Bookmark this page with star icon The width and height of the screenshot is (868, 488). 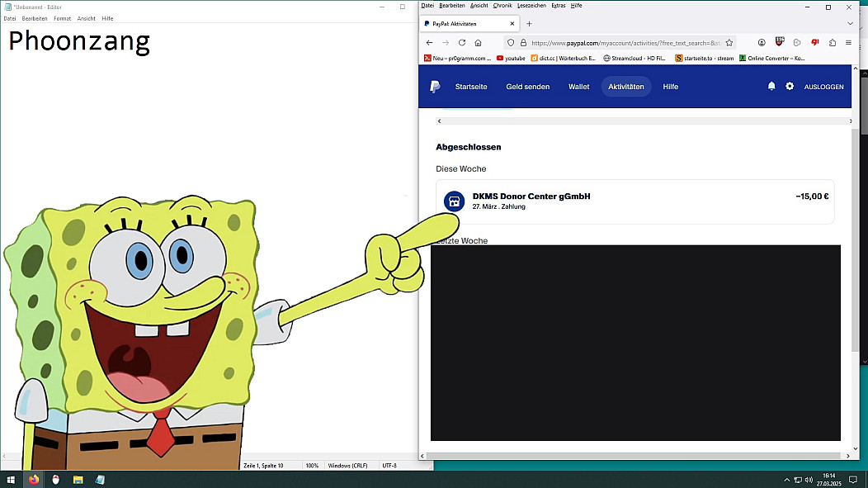[729, 42]
